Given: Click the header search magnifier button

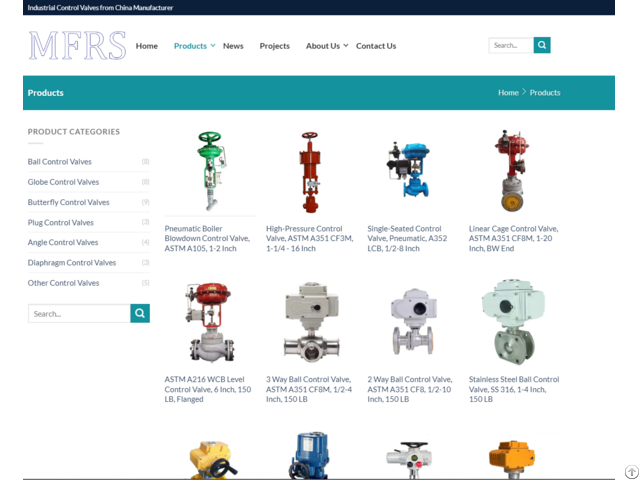Looking at the screenshot, I should tap(542, 45).
